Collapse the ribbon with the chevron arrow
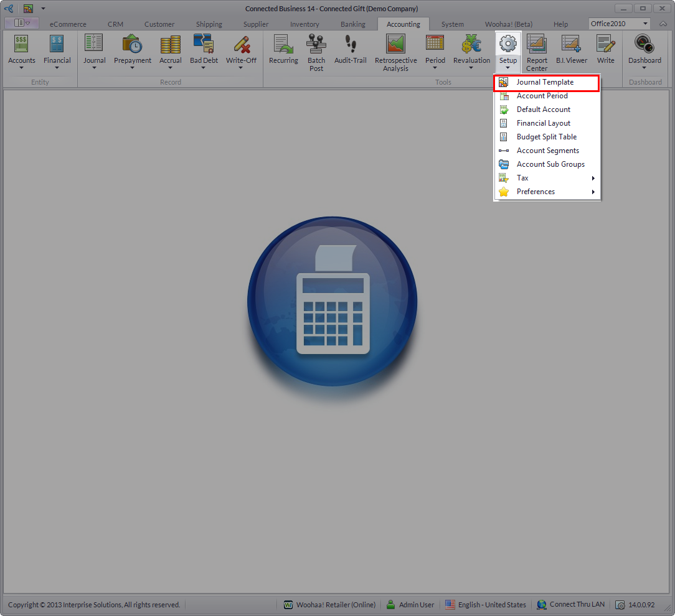Viewport: 675px width, 616px height. [663, 24]
